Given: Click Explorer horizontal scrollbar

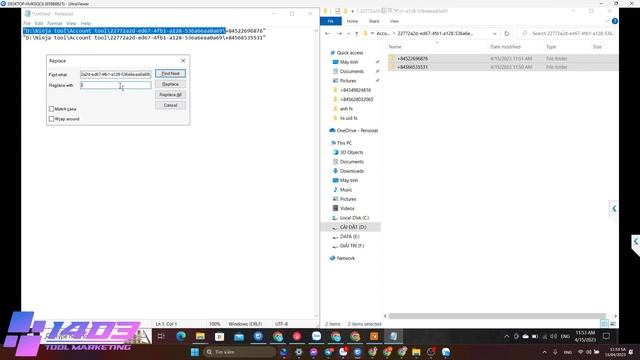Looking at the screenshot, I should [x=497, y=316].
